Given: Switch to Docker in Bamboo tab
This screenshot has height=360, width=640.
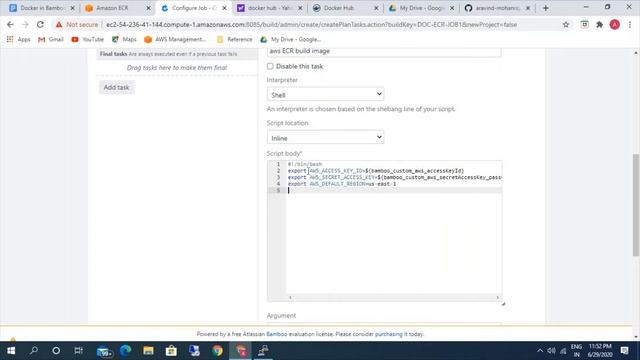Looking at the screenshot, I should (x=42, y=8).
